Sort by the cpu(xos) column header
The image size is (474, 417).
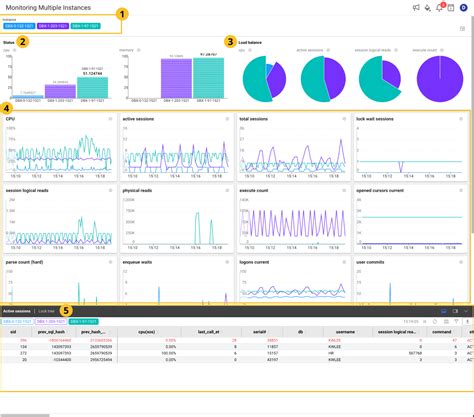(x=146, y=332)
